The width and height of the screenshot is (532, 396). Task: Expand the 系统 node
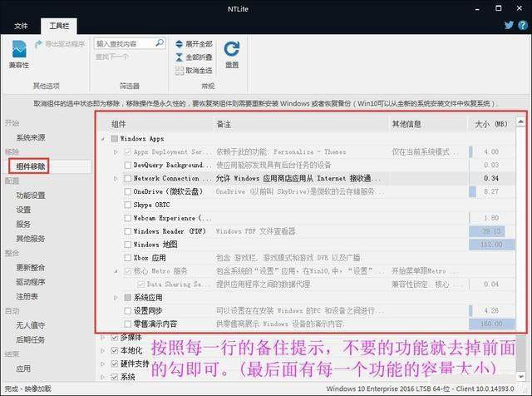tap(103, 377)
